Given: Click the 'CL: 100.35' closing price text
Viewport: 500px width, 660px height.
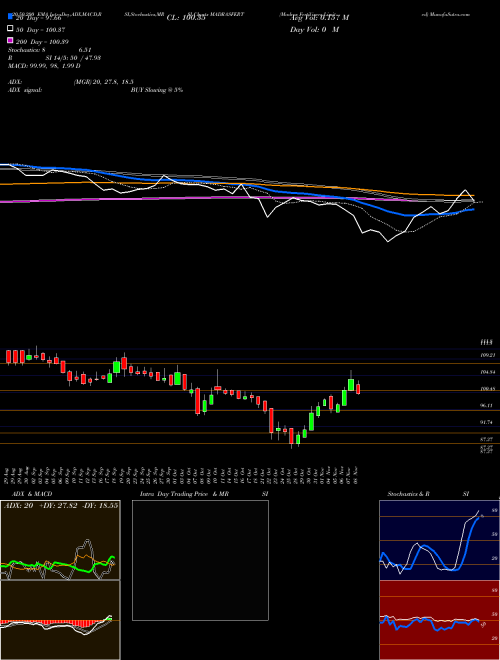Looking at the screenshot, I should 186,18.
